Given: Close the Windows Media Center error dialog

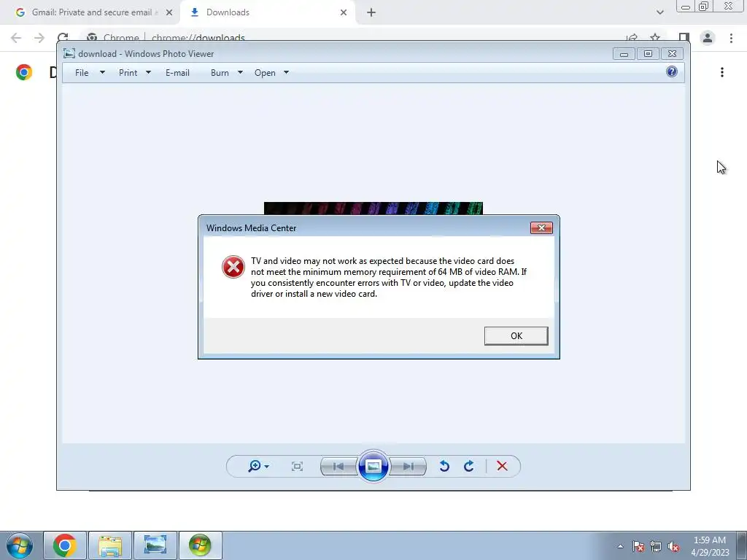Looking at the screenshot, I should tap(541, 227).
